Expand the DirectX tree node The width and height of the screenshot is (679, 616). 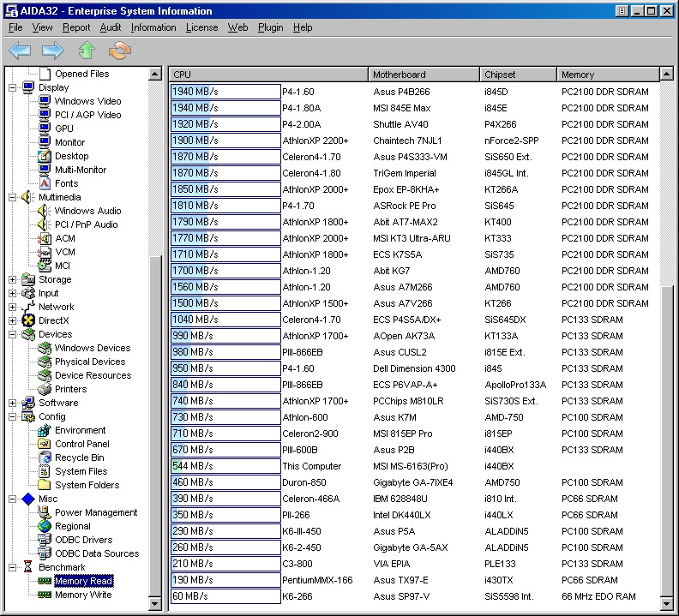(13, 320)
